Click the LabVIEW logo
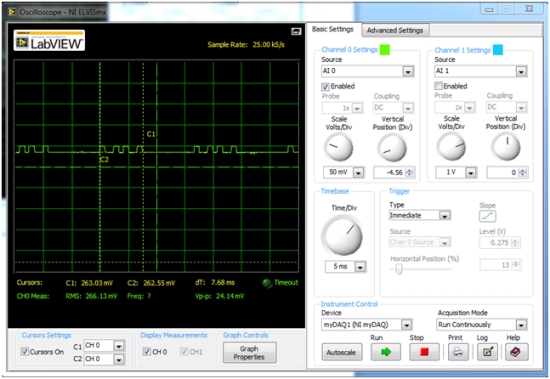The width and height of the screenshot is (550, 379). (x=49, y=41)
